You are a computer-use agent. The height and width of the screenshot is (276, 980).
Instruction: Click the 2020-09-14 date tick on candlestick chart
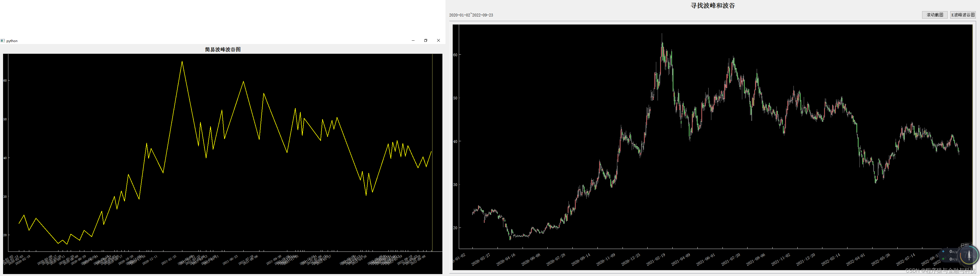tap(581, 259)
